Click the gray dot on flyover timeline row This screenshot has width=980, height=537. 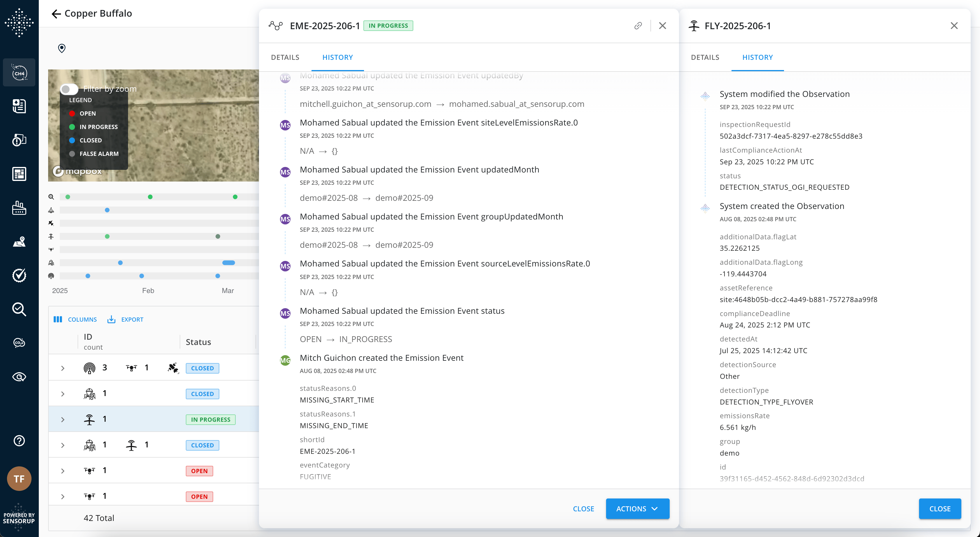[x=218, y=236]
